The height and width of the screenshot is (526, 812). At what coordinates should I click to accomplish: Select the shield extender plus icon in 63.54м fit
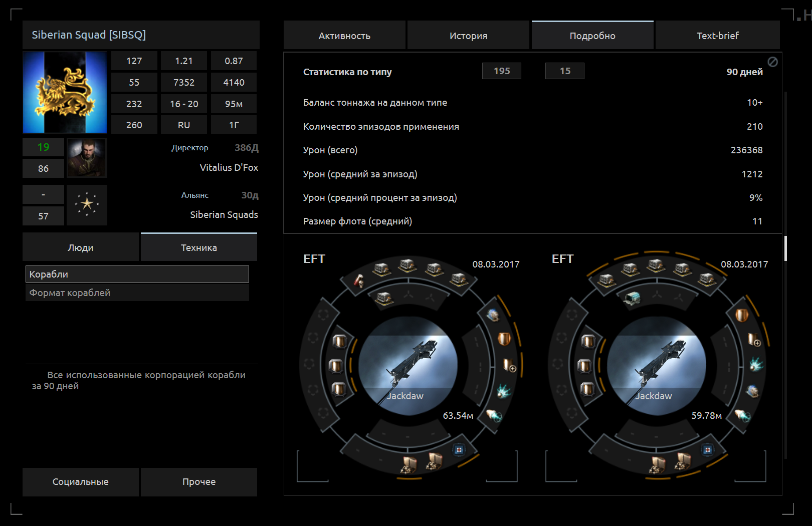509,365
